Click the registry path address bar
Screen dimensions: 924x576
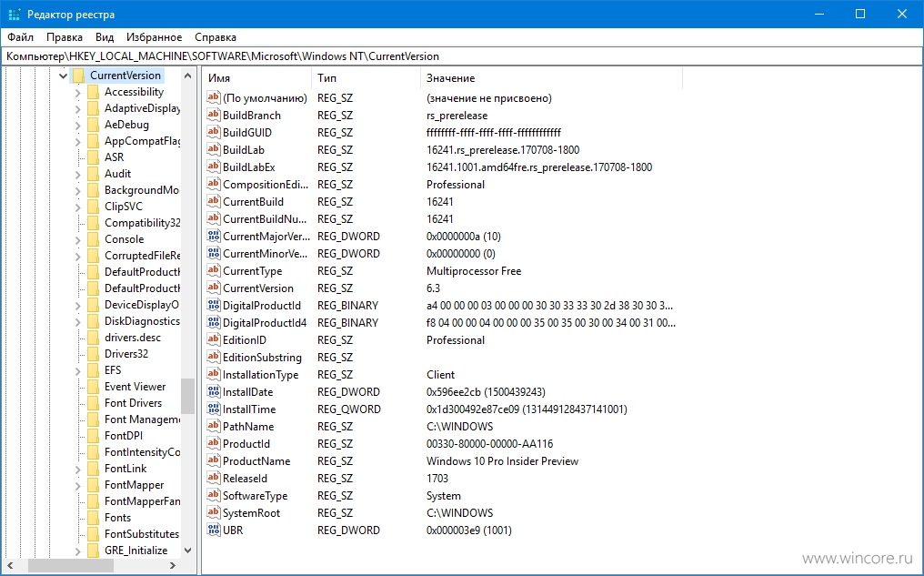point(462,56)
